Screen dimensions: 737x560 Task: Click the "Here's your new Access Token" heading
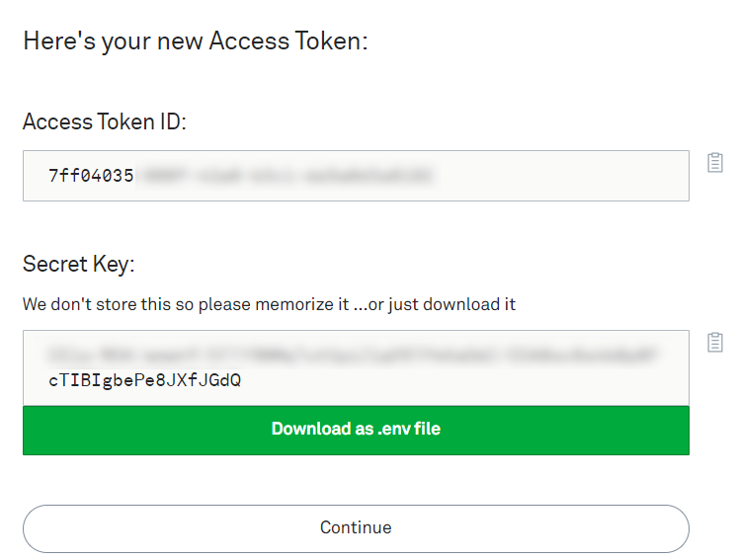click(196, 40)
